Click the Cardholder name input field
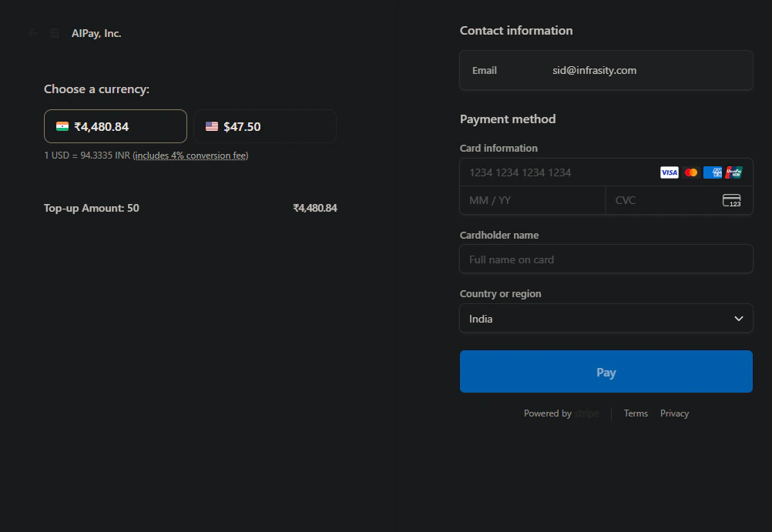772x532 pixels. pyautogui.click(x=606, y=259)
